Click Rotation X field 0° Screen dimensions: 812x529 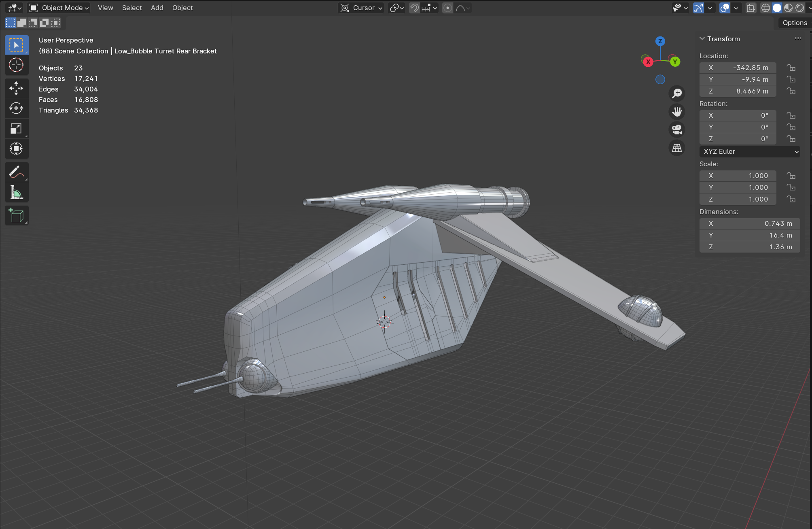pos(738,116)
